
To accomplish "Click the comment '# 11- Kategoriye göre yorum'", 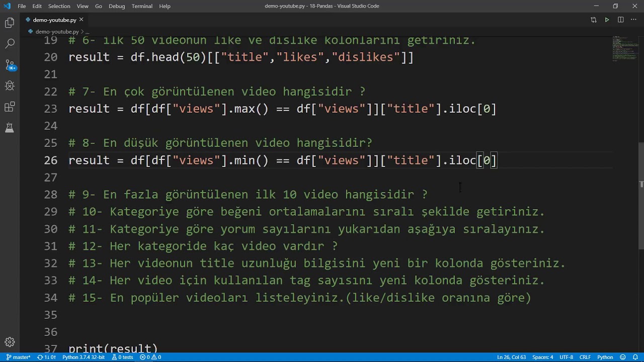I will 306,229.
